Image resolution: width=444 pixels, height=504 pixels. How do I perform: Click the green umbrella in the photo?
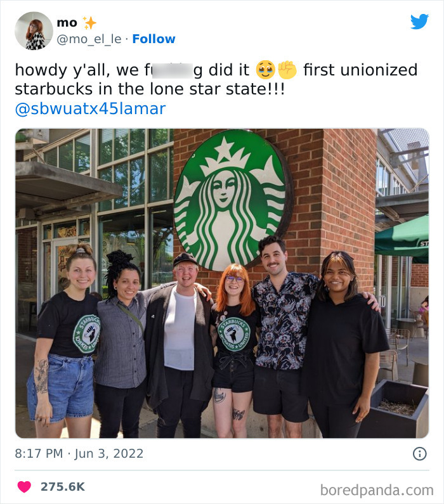click(x=402, y=240)
